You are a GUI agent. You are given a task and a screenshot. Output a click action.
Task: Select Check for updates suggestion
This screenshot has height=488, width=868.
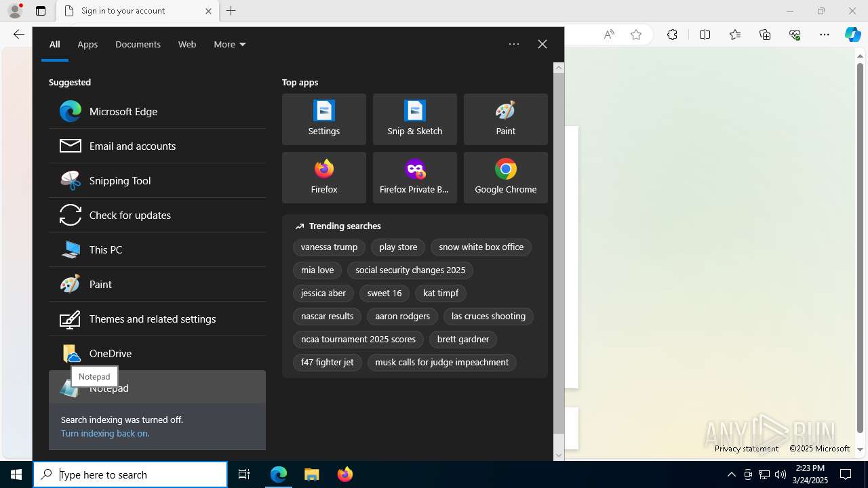[157, 215]
